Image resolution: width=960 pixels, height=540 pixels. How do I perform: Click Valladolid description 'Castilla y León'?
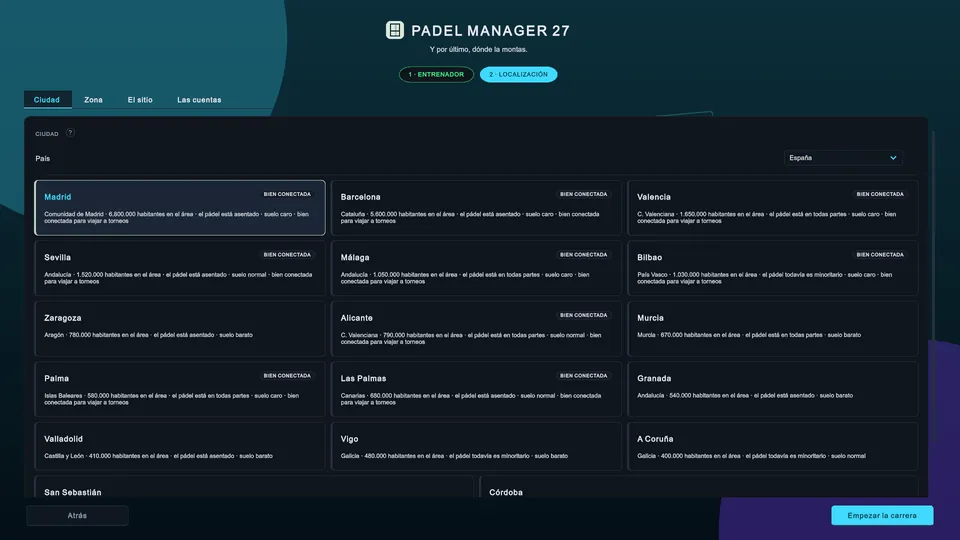(64, 456)
